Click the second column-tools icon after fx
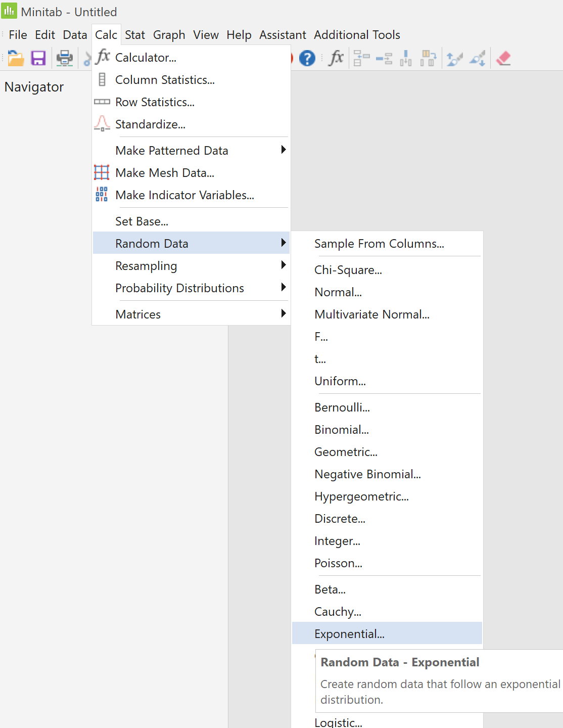Image resolution: width=563 pixels, height=728 pixels. coord(384,59)
